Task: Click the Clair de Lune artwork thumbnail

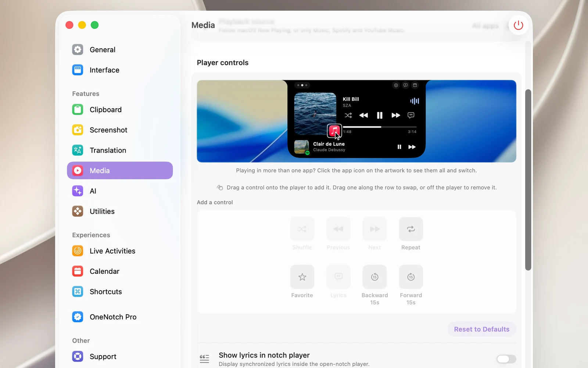Action: click(x=301, y=147)
